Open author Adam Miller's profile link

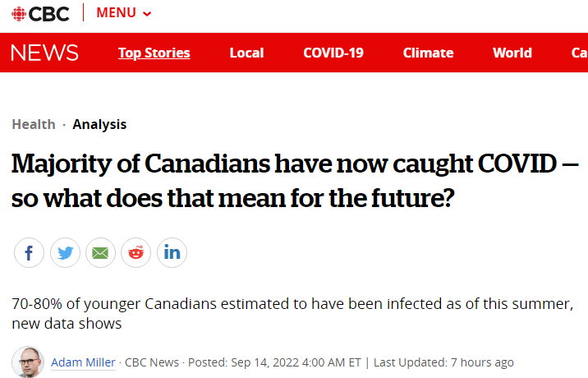(83, 362)
